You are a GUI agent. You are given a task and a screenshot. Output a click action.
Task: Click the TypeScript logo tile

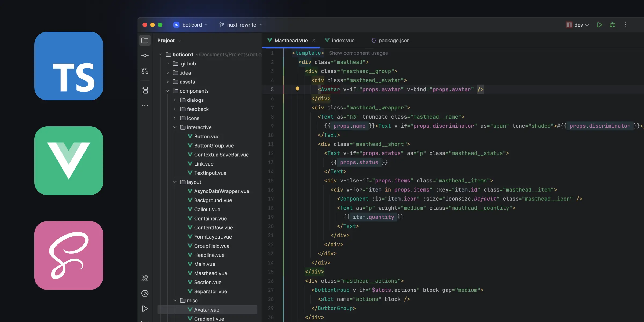pyautogui.click(x=69, y=66)
